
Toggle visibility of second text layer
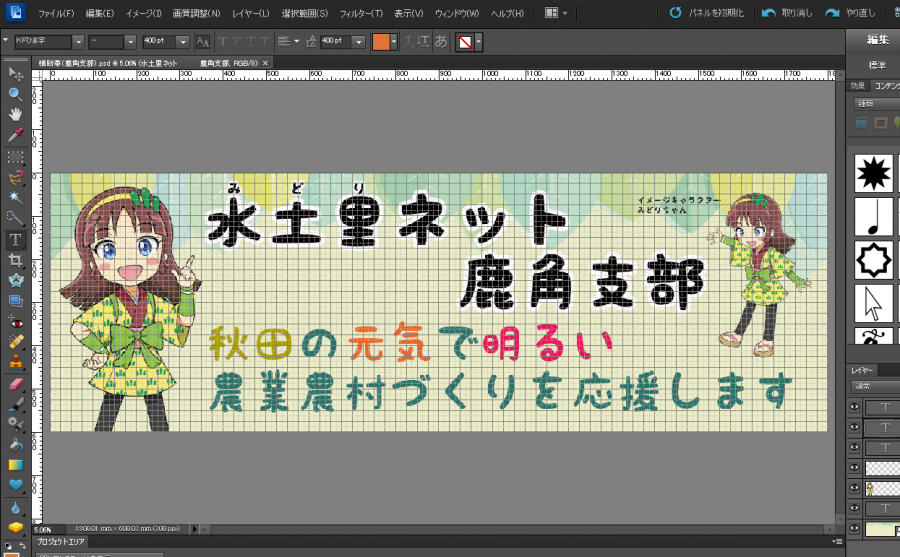tap(854, 427)
